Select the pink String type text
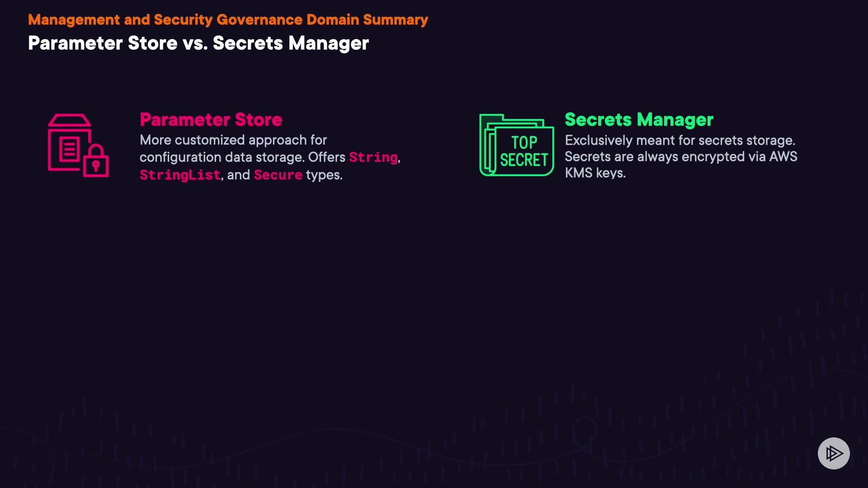The width and height of the screenshot is (868, 488). [x=373, y=157]
